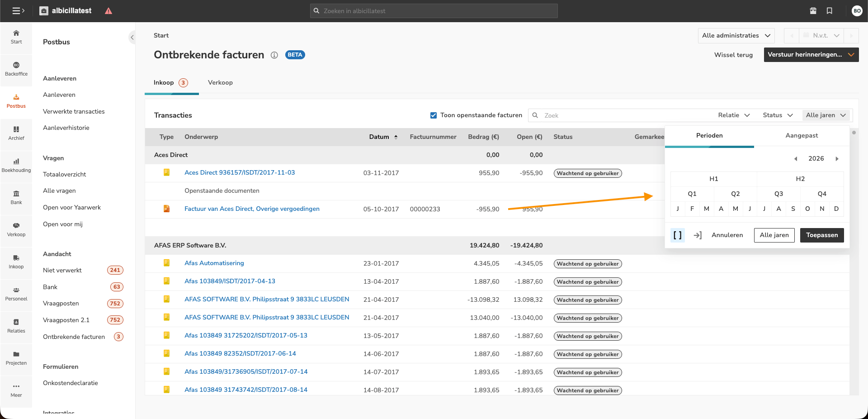Click the Toepassen button

(821, 235)
